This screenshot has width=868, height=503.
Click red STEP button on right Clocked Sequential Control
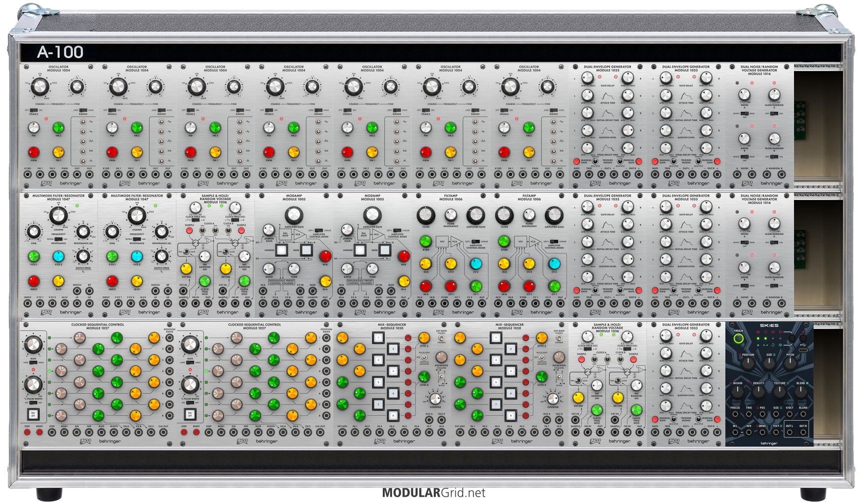184,432
